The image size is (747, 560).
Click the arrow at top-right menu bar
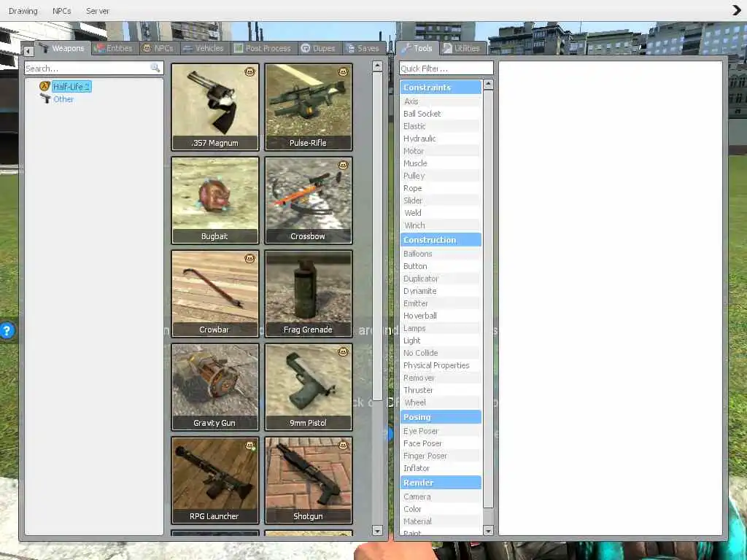[x=737, y=10]
